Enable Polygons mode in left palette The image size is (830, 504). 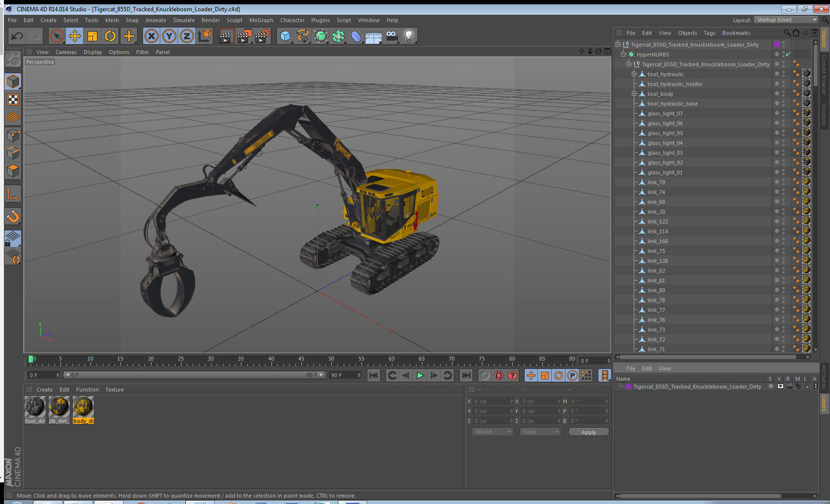tap(13, 170)
